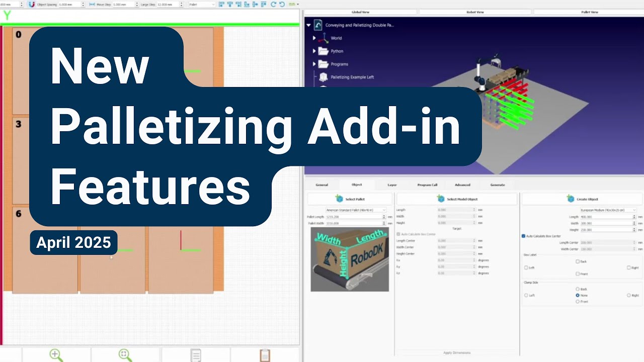The height and width of the screenshot is (362, 644).
Task: Check Box Label Right
Action: (629, 267)
